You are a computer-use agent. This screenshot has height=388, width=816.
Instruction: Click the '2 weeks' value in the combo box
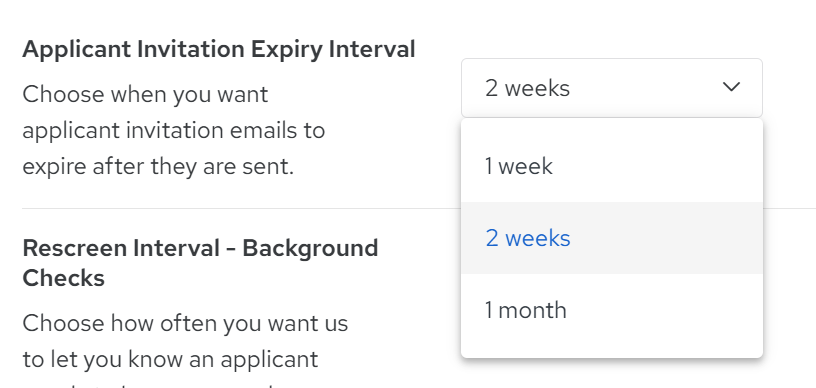[x=527, y=88]
